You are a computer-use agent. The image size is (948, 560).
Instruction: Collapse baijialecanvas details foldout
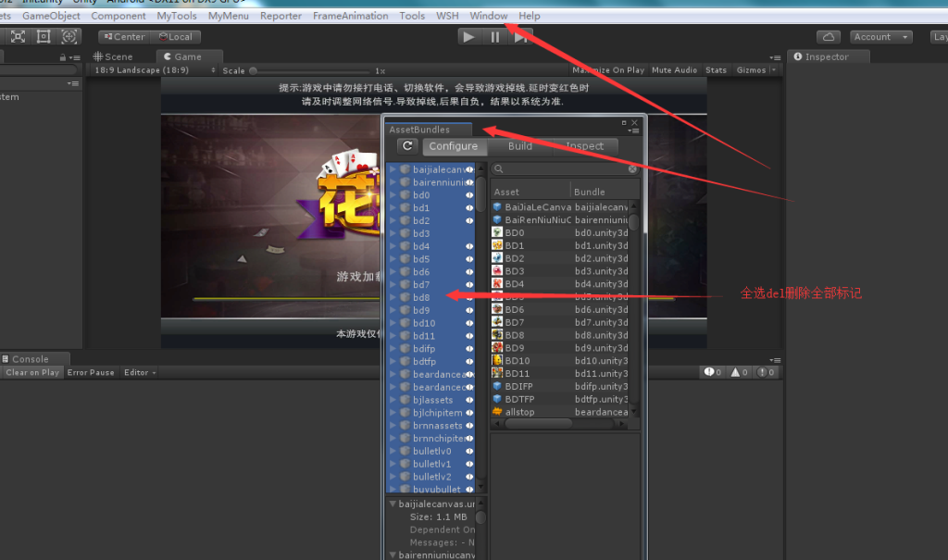pos(393,504)
